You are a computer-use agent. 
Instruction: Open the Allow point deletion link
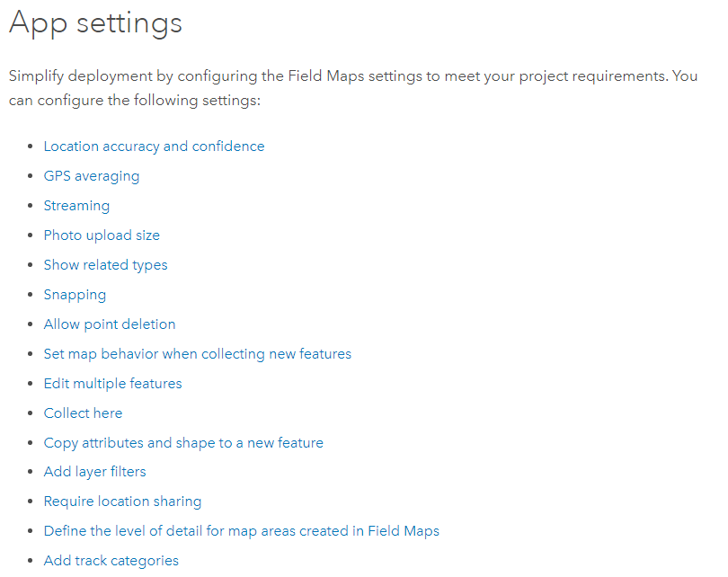(110, 324)
